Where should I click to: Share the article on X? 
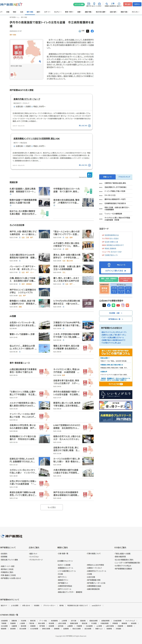pos(88,31)
